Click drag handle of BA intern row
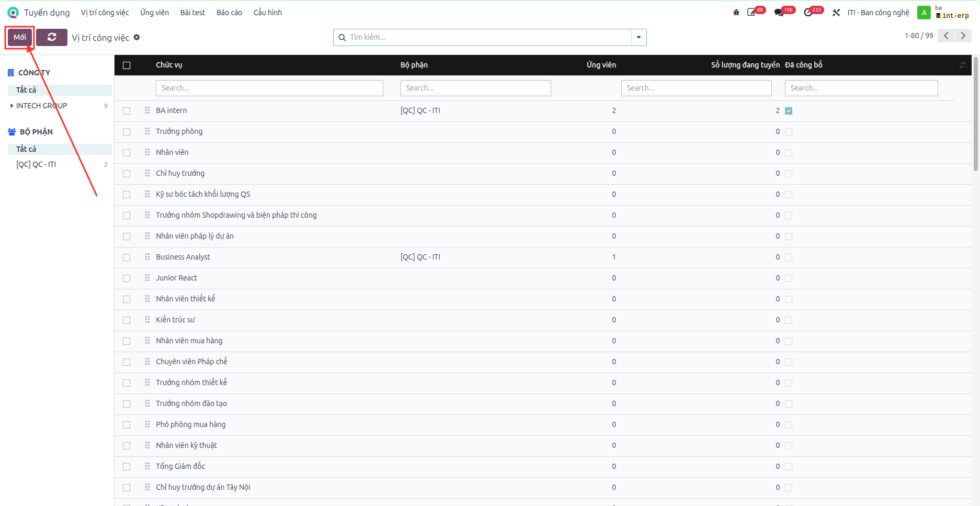The height and width of the screenshot is (506, 980). (x=147, y=110)
